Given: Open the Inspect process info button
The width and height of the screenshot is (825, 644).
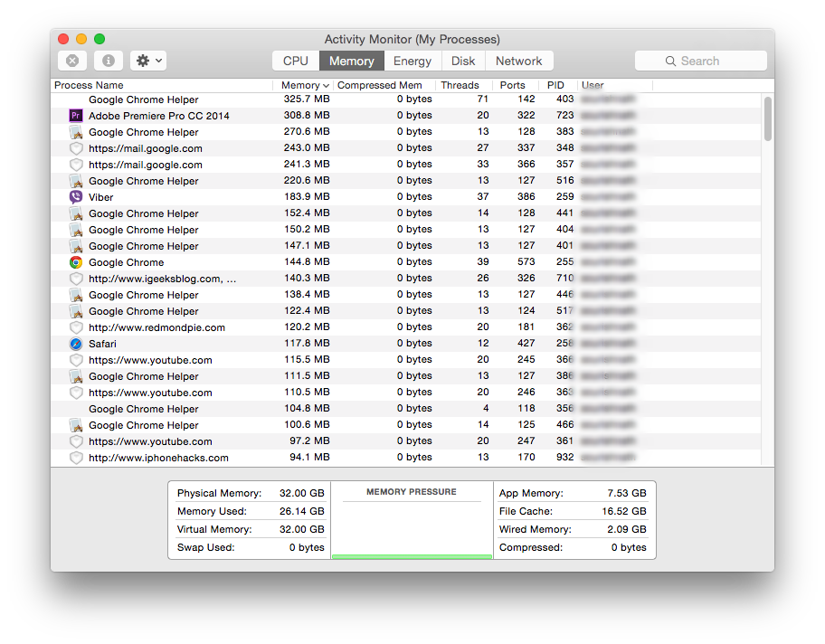Looking at the screenshot, I should (x=109, y=61).
